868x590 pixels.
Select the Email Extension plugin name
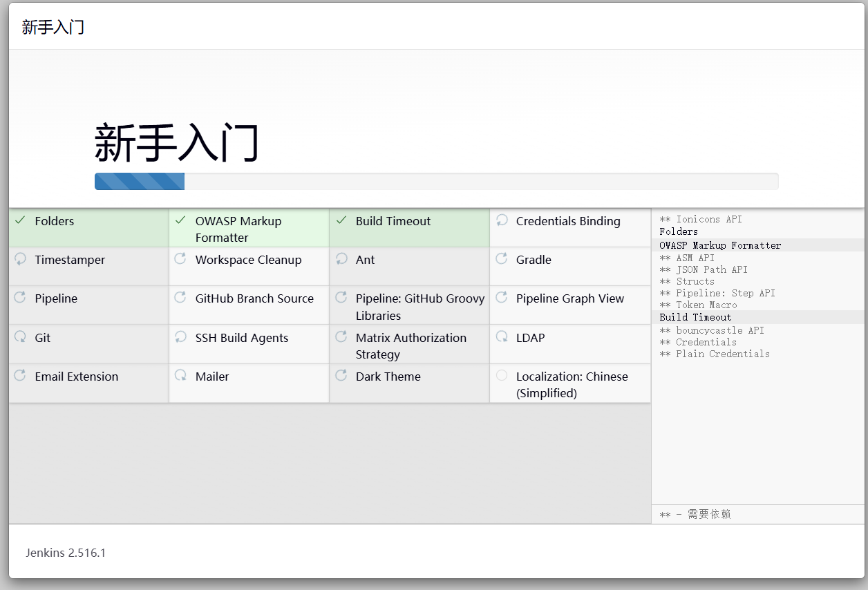point(77,377)
